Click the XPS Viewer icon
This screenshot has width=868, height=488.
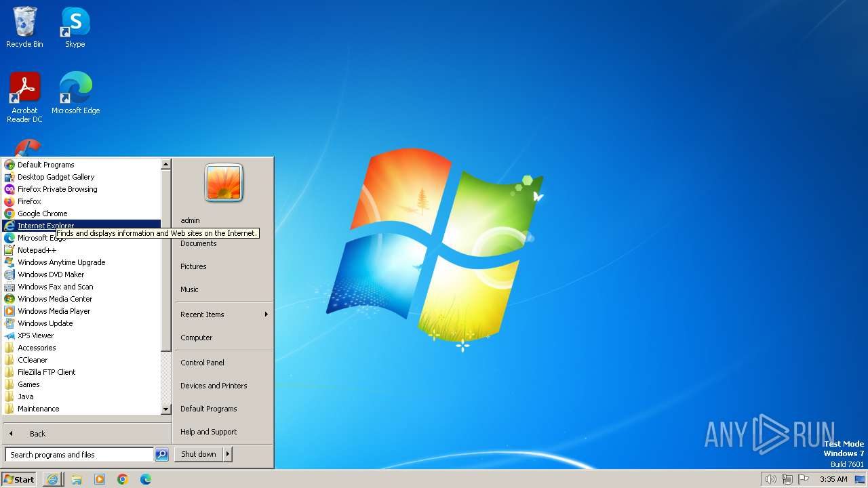[9, 335]
